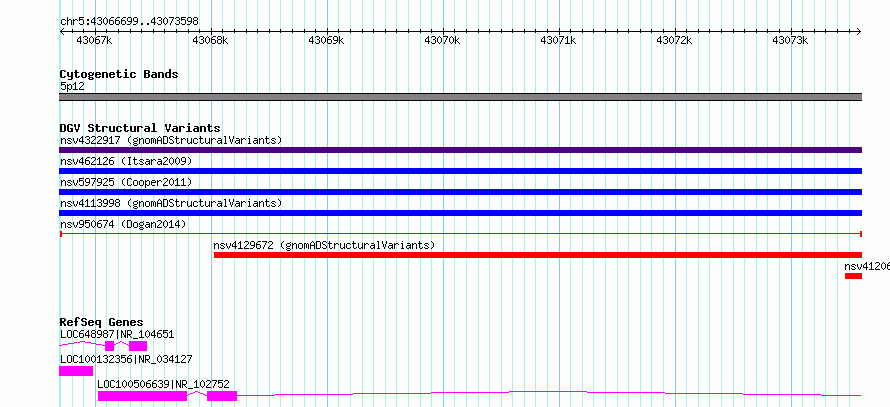Click the 43072k ruler tick label

point(674,40)
